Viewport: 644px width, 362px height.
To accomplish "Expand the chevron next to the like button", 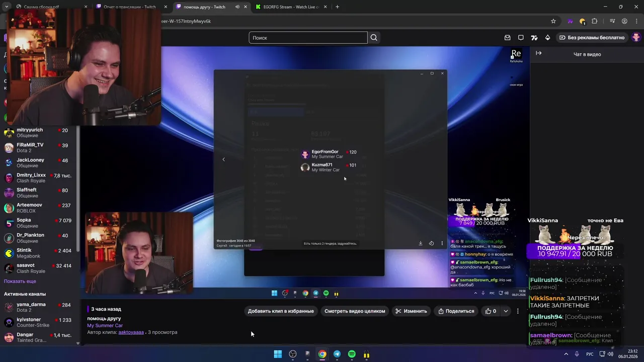I will click(x=506, y=311).
